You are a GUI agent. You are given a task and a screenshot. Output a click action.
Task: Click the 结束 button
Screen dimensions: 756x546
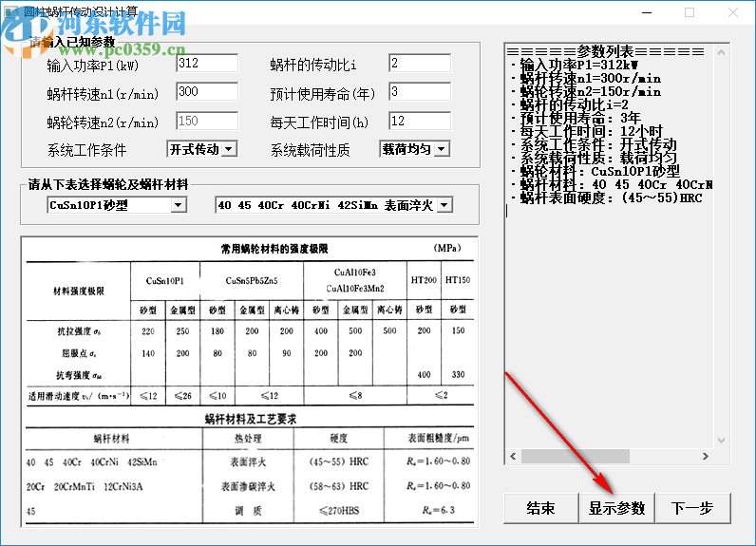541,508
